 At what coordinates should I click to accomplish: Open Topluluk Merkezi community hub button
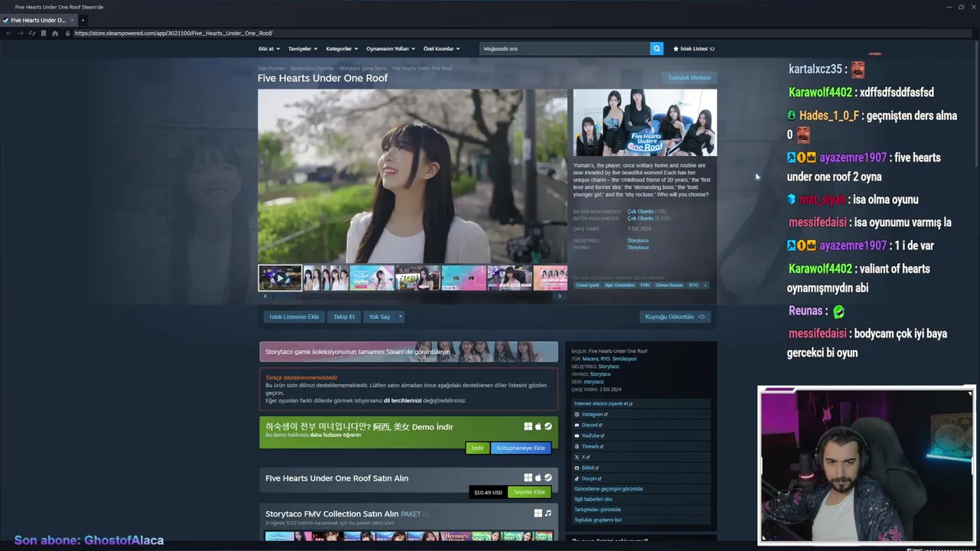(689, 77)
